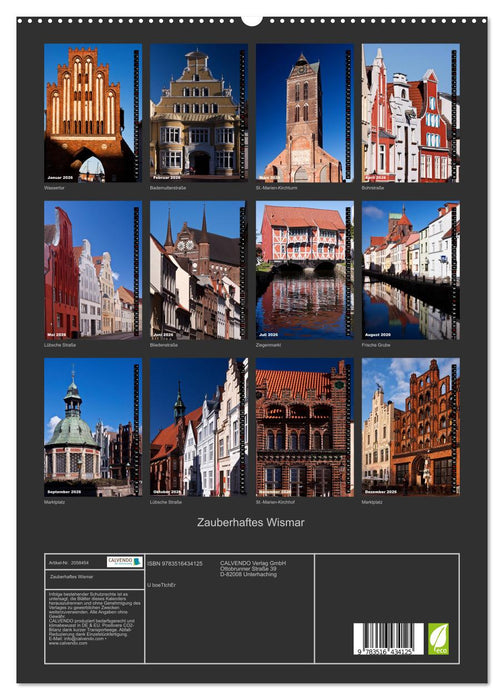
Task: Click the 'Ziegenmarkt' caption
Action: (268, 345)
